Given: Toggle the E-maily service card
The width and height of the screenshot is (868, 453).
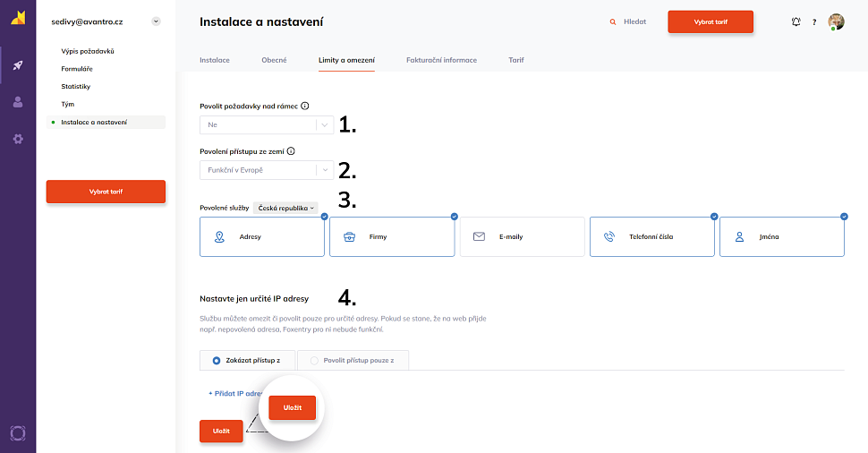Looking at the screenshot, I should pyautogui.click(x=522, y=237).
